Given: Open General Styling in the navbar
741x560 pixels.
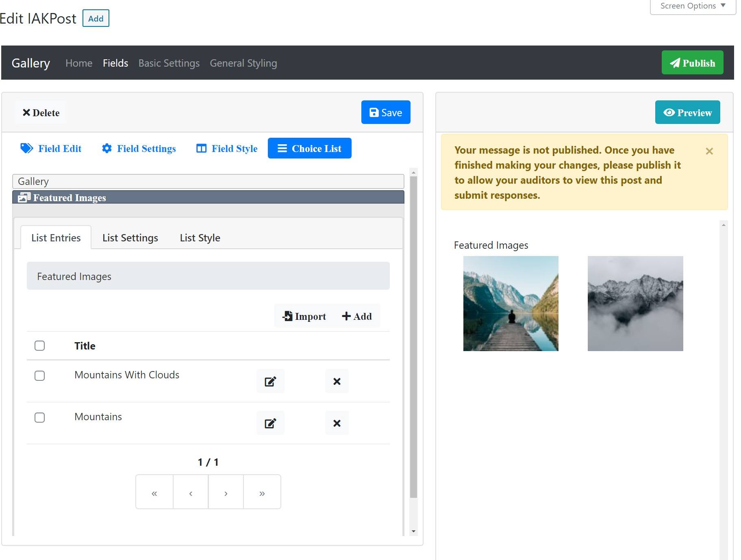Looking at the screenshot, I should [x=243, y=63].
